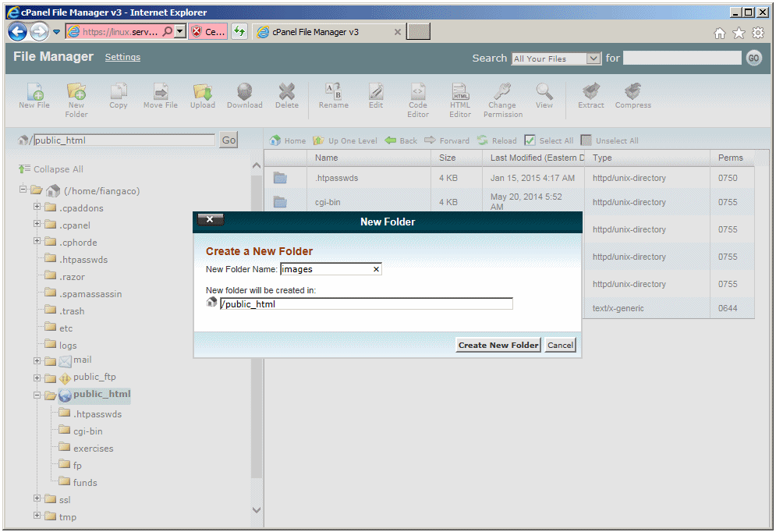The image size is (776, 532).
Task: Go to Home in file navigation bar
Action: tap(288, 140)
